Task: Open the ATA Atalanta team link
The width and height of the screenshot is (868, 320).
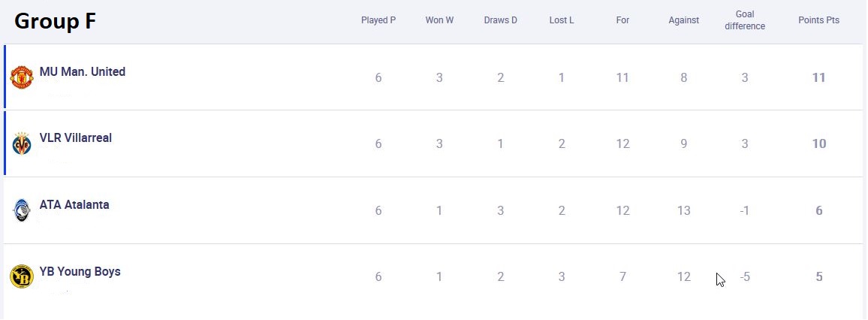Action: point(74,204)
